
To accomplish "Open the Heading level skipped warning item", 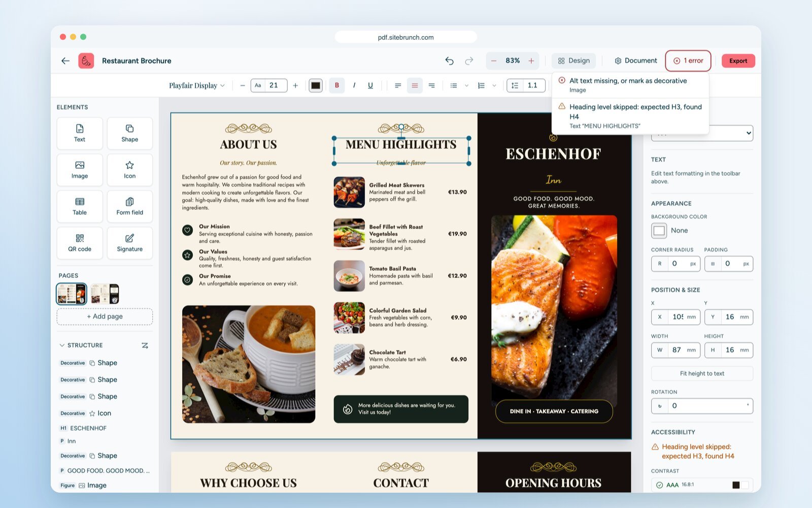I will click(630, 116).
